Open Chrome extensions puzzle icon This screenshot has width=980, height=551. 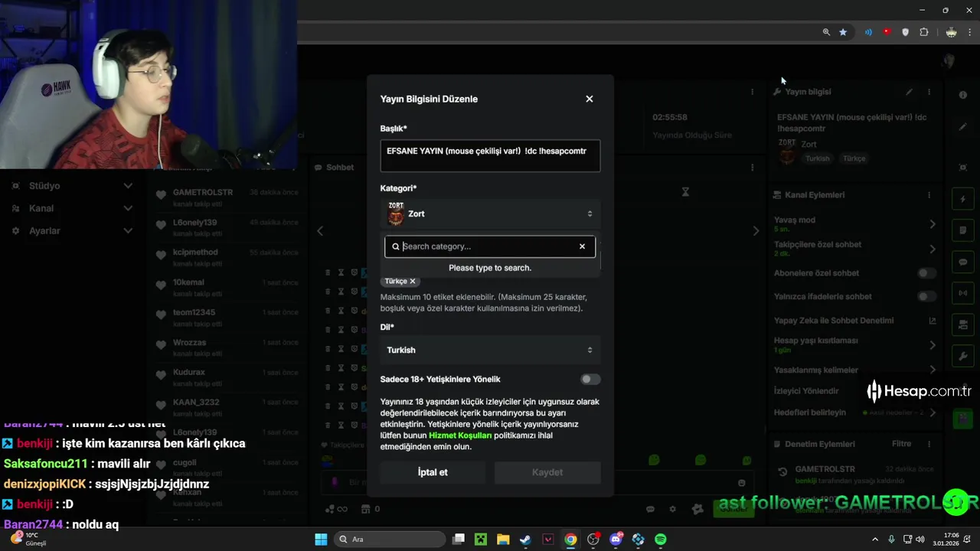click(924, 32)
